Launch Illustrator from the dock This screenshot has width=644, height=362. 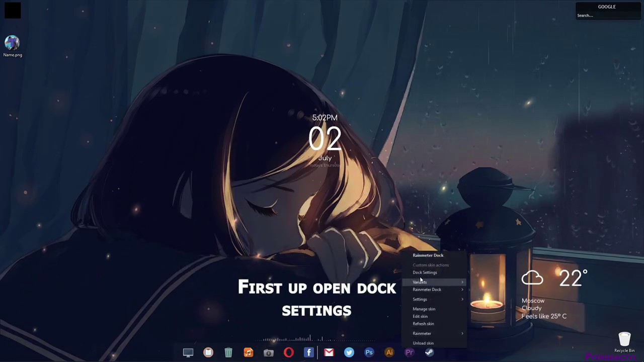pyautogui.click(x=389, y=352)
